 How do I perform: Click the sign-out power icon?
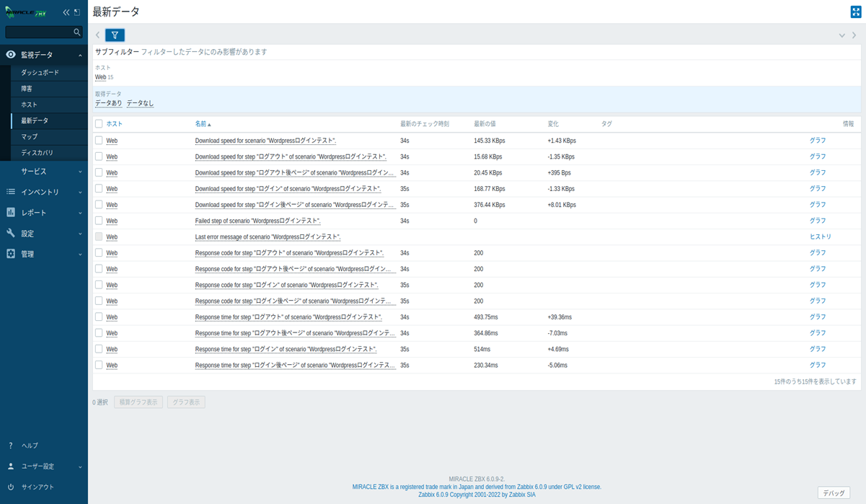pos(11,487)
